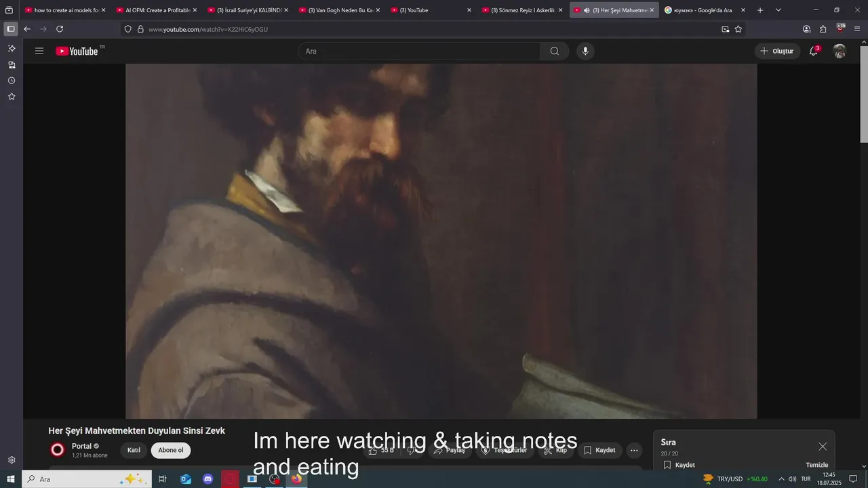The height and width of the screenshot is (488, 868).
Task: Go forward with the browser forward arrow
Action: click(x=43, y=29)
